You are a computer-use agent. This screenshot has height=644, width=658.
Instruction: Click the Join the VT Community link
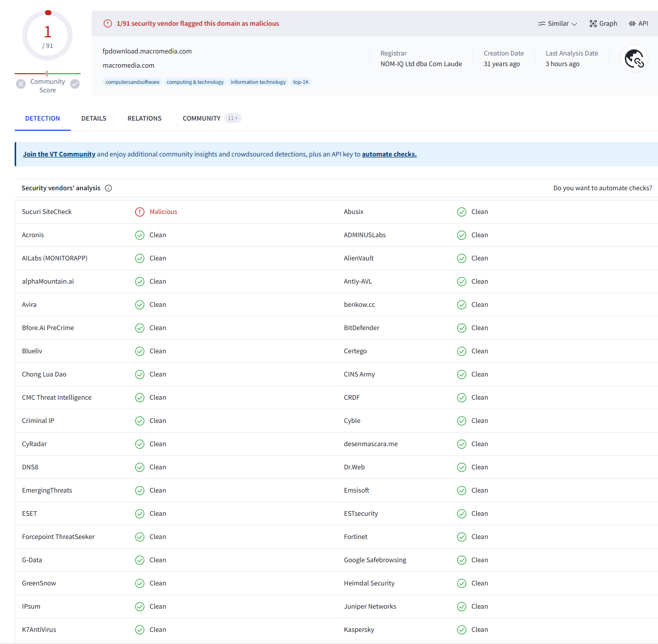point(59,154)
